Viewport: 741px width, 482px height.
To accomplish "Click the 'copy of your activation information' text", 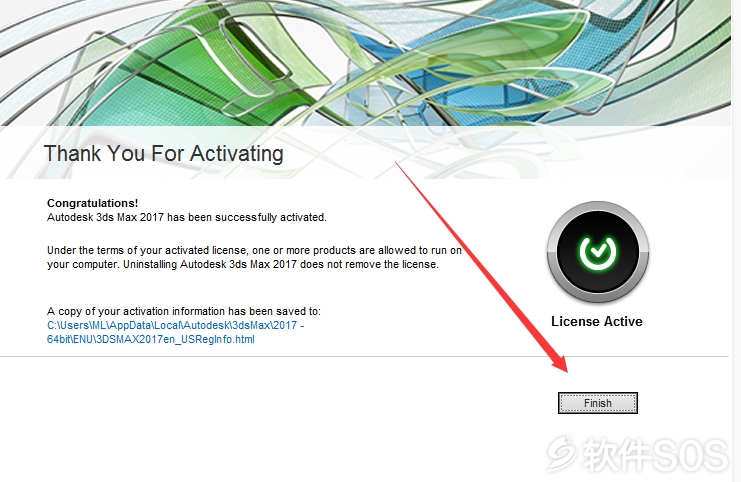I will point(184,311).
